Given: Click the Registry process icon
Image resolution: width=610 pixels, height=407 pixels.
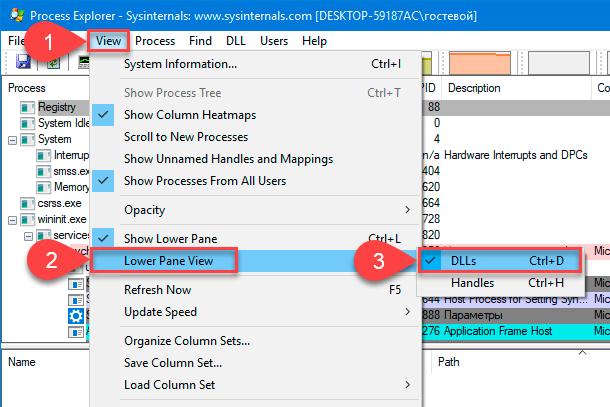Looking at the screenshot, I should click(27, 107).
